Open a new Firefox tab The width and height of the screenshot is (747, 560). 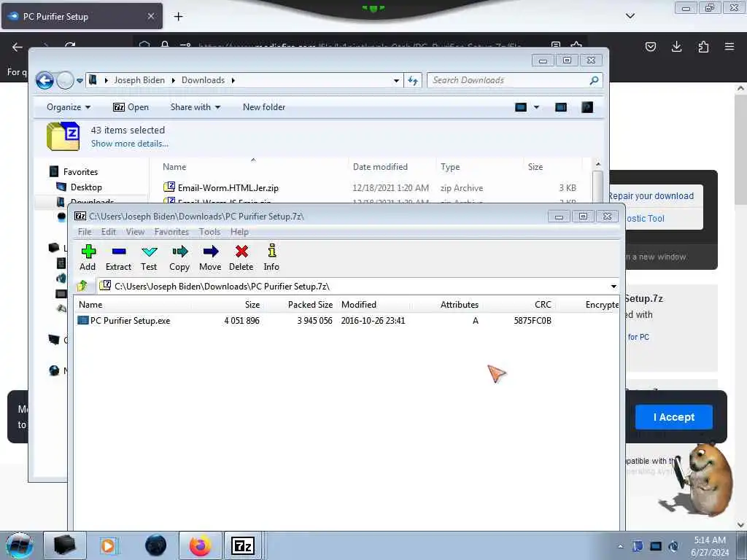[178, 17]
